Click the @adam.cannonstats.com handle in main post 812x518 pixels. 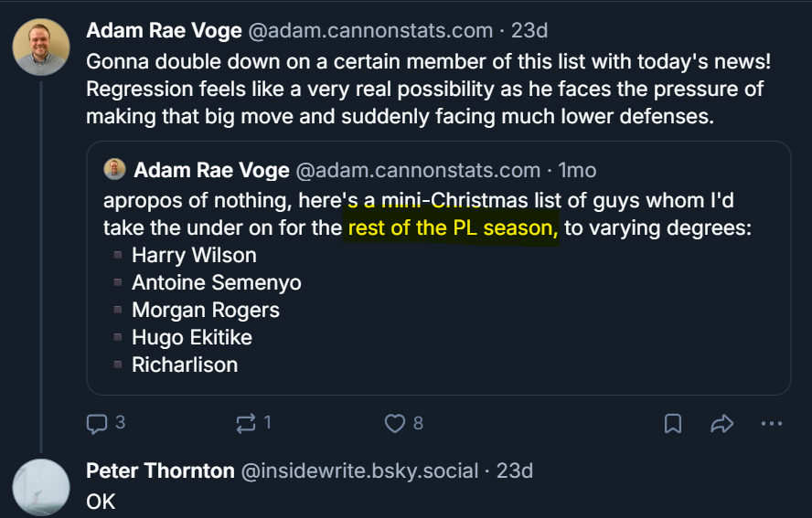370,30
